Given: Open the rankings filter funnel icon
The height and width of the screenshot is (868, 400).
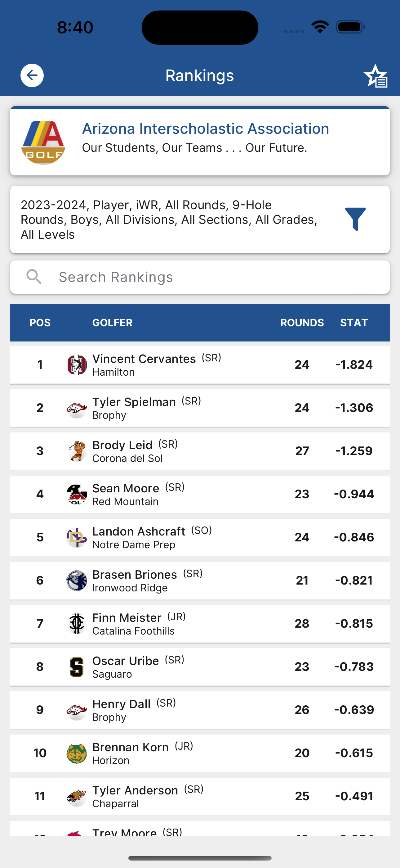Looking at the screenshot, I should (355, 219).
